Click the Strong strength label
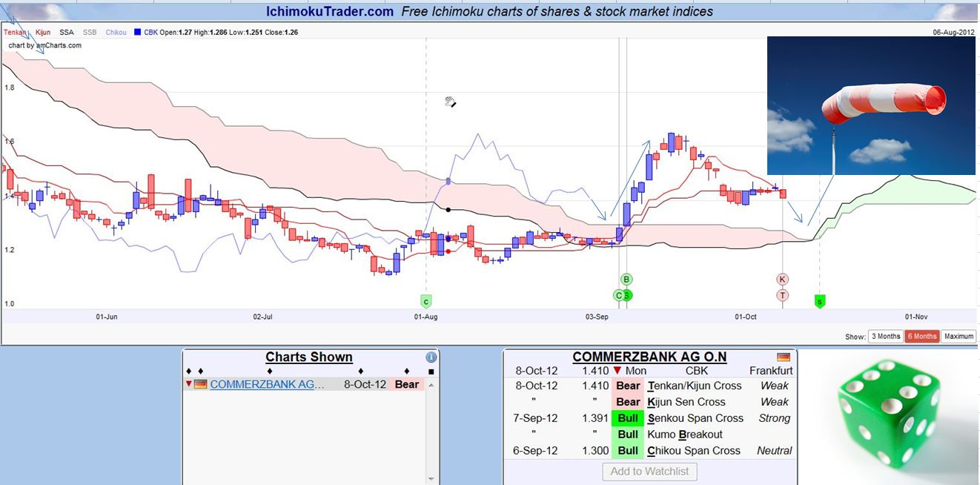This screenshot has width=980, height=485. [x=775, y=418]
